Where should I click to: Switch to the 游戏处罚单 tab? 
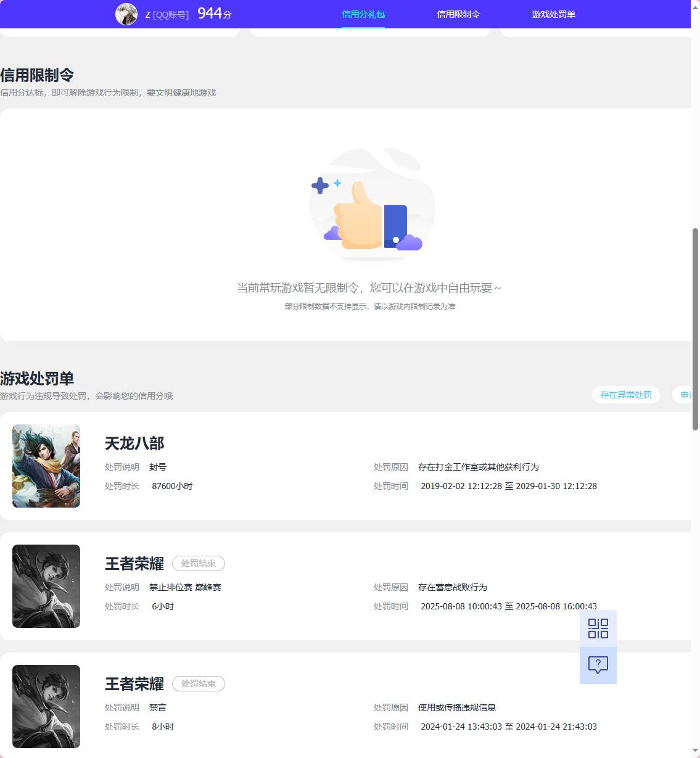click(552, 14)
